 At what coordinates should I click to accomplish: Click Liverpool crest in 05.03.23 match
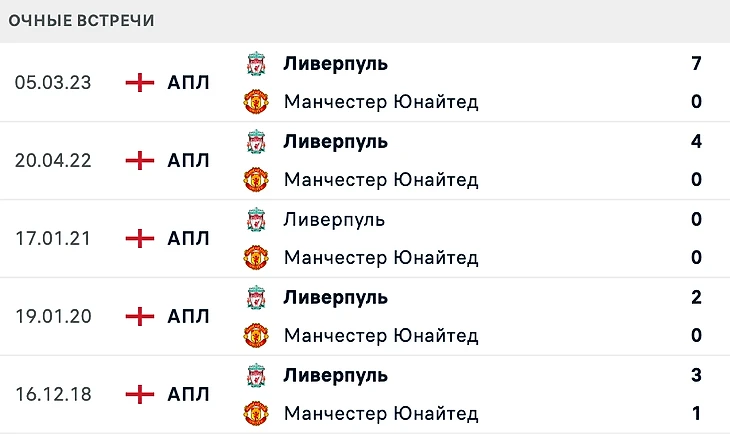click(x=256, y=64)
